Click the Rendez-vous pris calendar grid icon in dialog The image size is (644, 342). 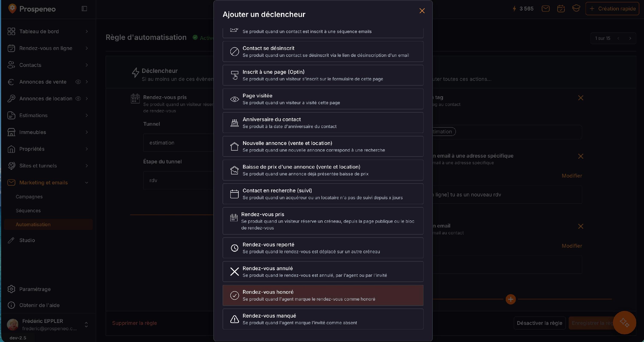(x=234, y=218)
